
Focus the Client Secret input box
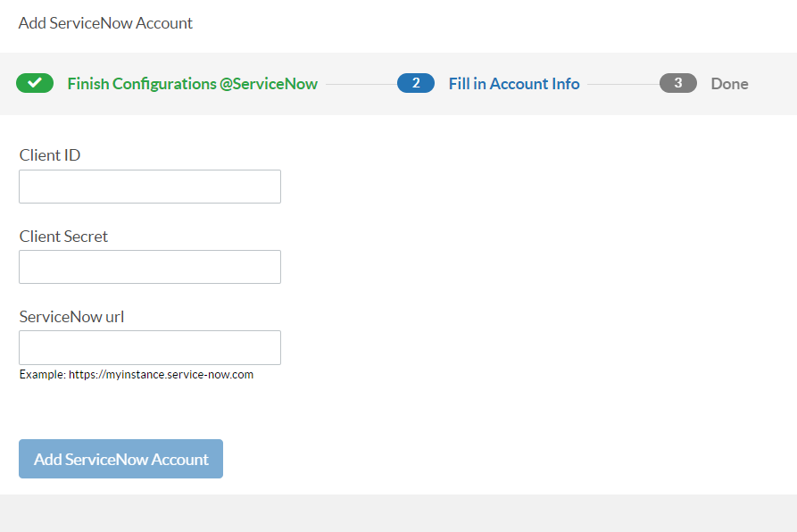coord(149,266)
